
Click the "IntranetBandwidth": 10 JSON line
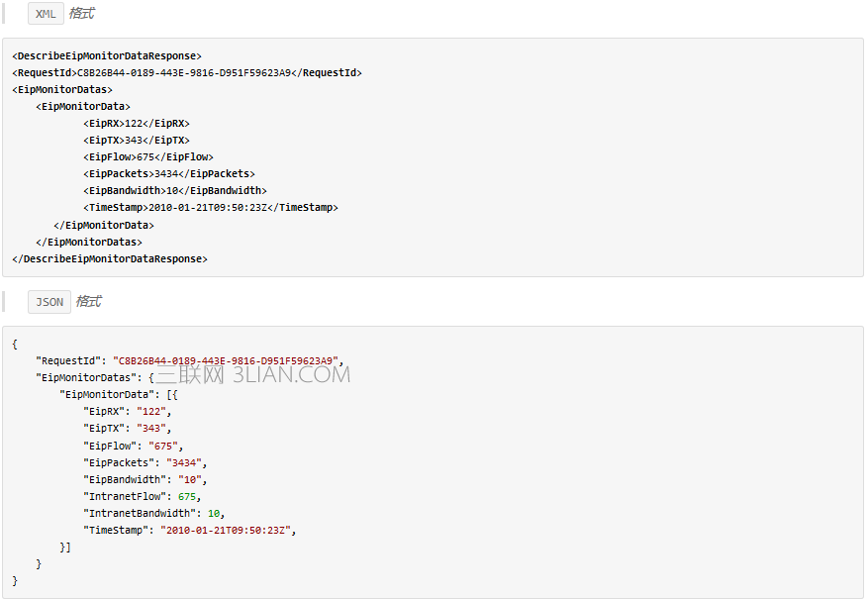pyautogui.click(x=155, y=513)
